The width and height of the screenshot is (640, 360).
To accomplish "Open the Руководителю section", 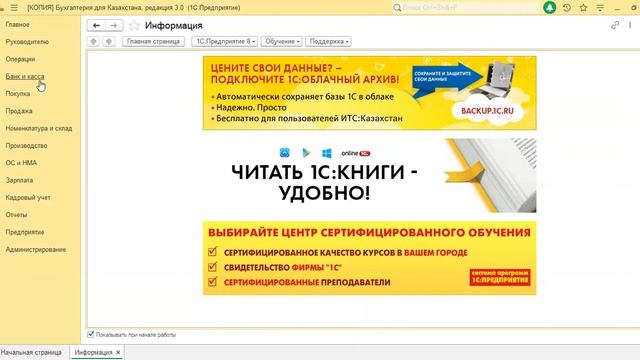I will coord(27,42).
